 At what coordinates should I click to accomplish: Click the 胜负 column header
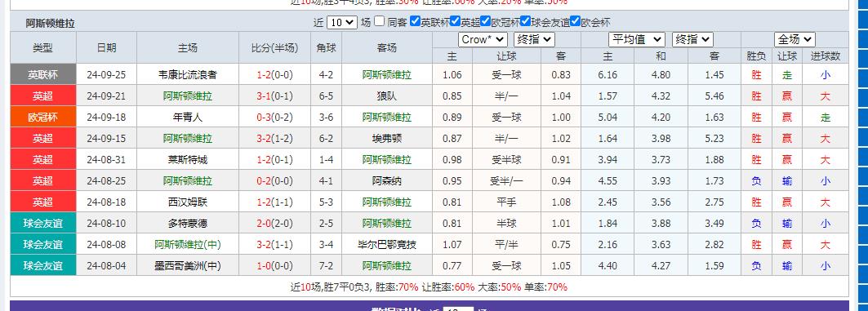(756, 56)
